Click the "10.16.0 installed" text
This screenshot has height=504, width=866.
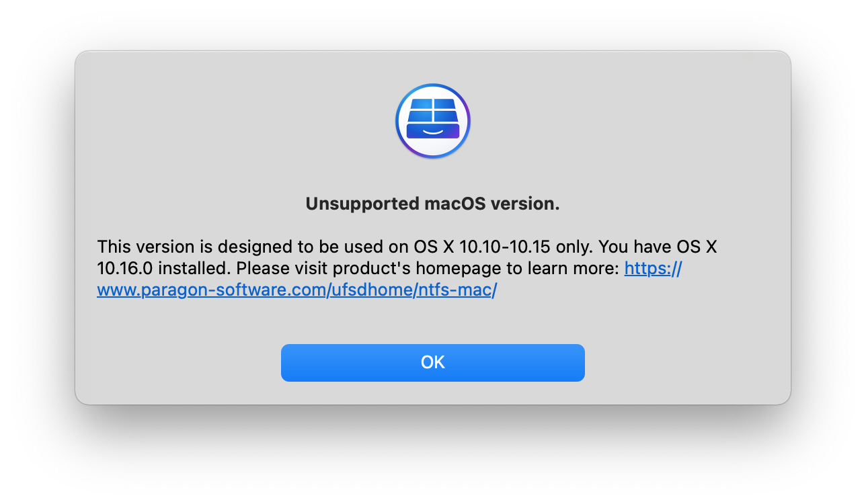(x=164, y=269)
